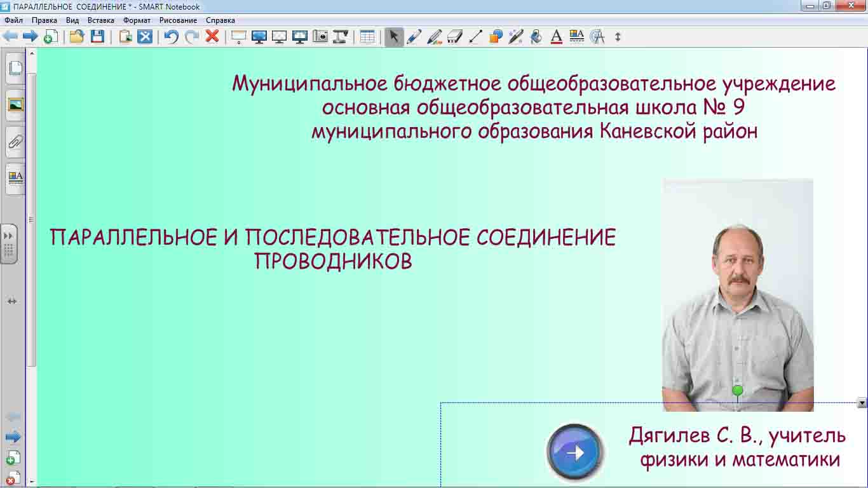Go to next page via sidebar arrow
Image resolution: width=868 pixels, height=488 pixels.
[13, 437]
